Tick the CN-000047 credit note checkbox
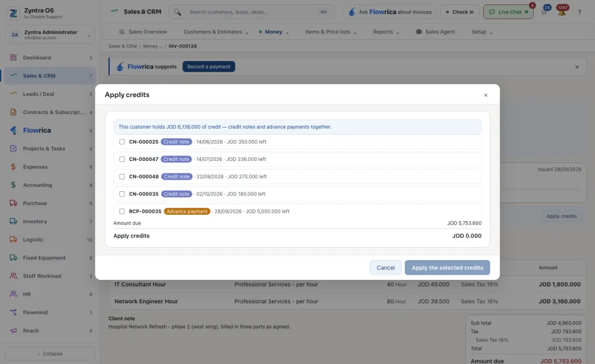 click(122, 159)
